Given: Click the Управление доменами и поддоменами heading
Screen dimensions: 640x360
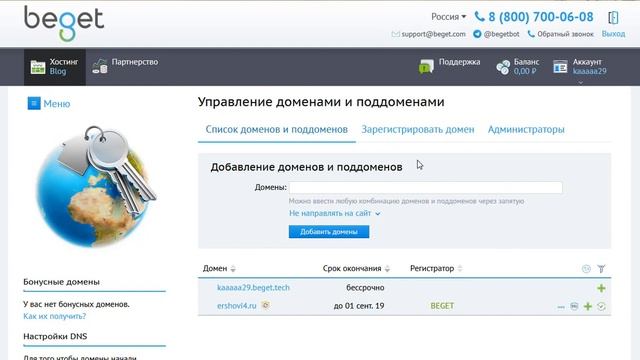Looking at the screenshot, I should pos(321,102).
